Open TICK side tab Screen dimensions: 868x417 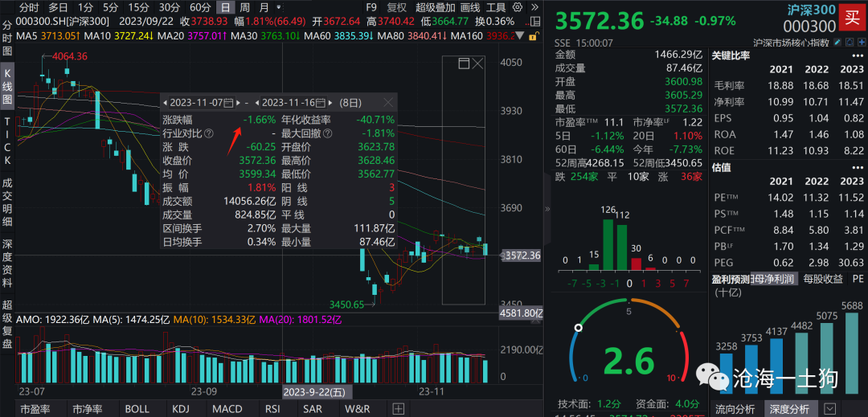[x=8, y=141]
